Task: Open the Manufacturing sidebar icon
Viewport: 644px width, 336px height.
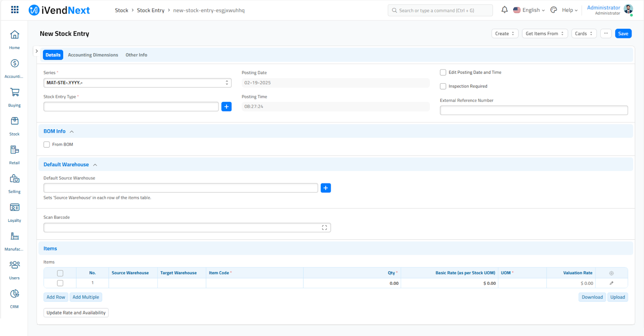Action: [x=14, y=236]
